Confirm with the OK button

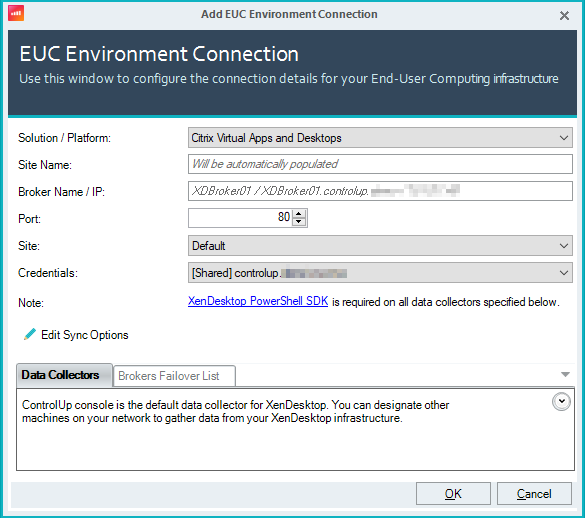453,494
